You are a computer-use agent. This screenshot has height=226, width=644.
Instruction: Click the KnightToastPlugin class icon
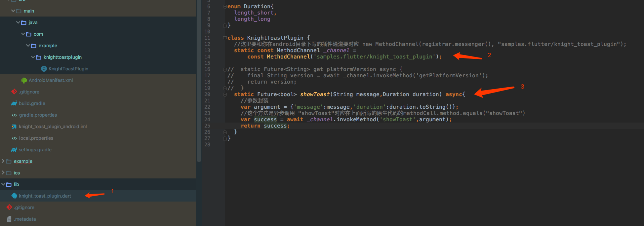click(x=44, y=69)
